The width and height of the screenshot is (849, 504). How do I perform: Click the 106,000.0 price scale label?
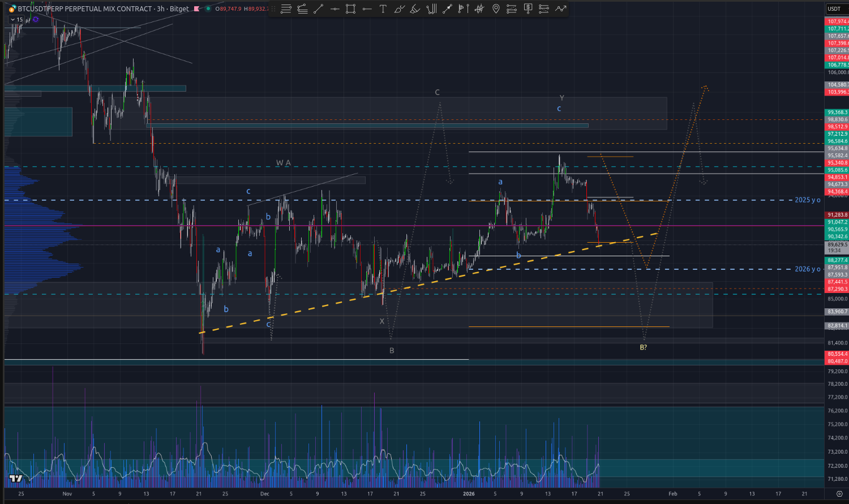tap(837, 72)
